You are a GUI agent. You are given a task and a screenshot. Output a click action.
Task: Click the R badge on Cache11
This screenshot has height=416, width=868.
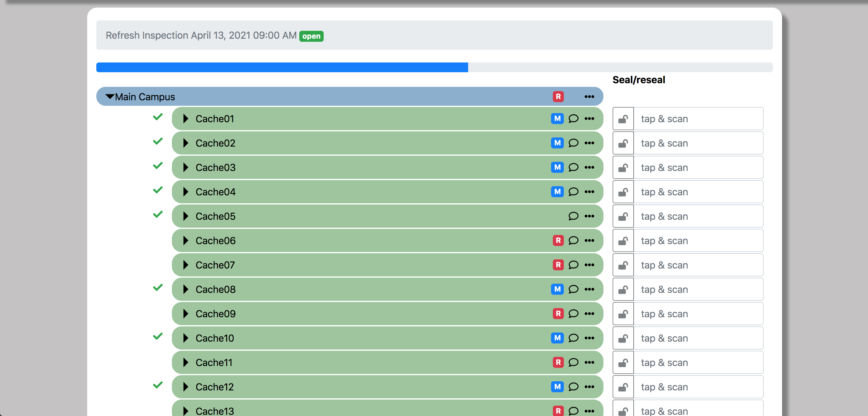(x=558, y=362)
